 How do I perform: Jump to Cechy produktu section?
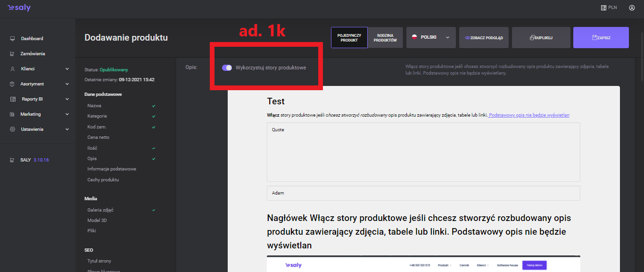coord(103,180)
